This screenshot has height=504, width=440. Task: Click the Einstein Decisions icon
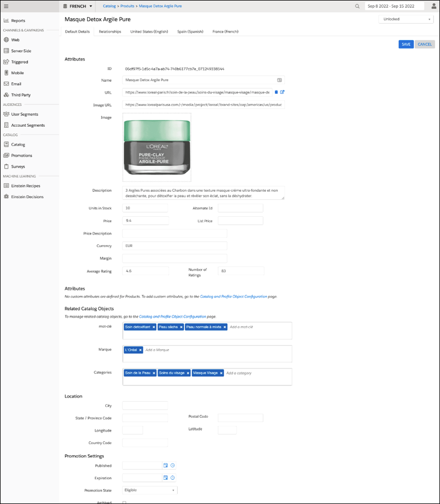pos(6,197)
